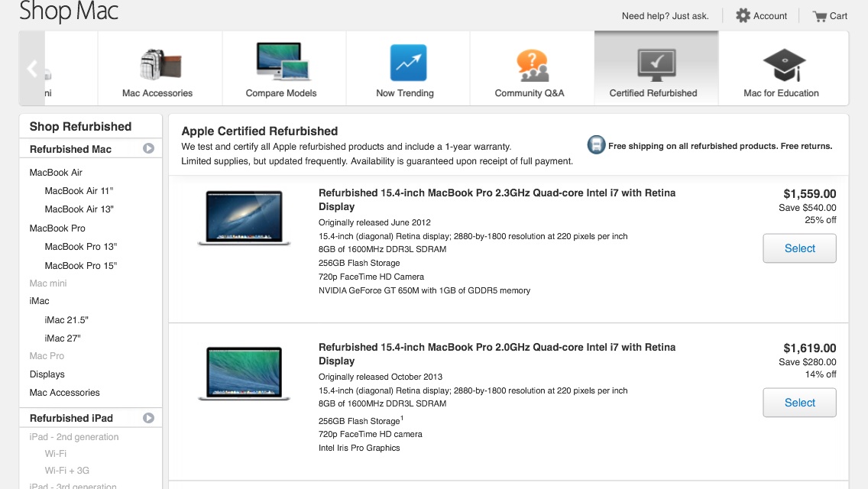The height and width of the screenshot is (489, 868).
Task: Open the 2.3GHz MacBook Pro title link
Action: [497, 199]
